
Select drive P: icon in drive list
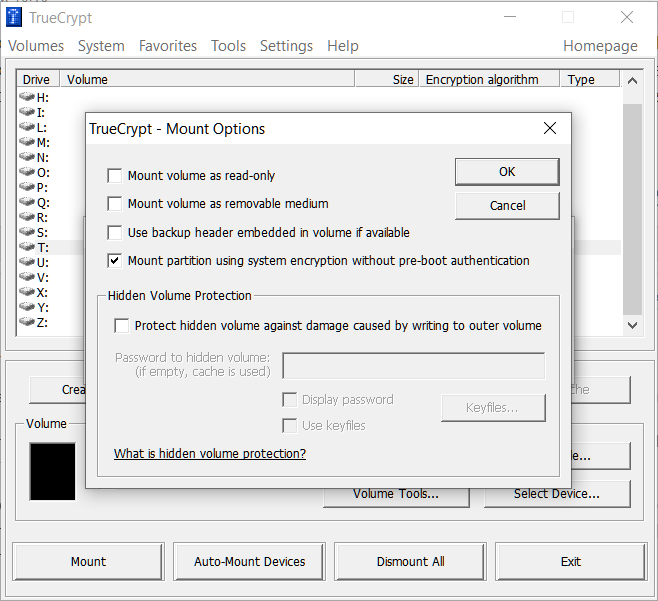point(27,187)
